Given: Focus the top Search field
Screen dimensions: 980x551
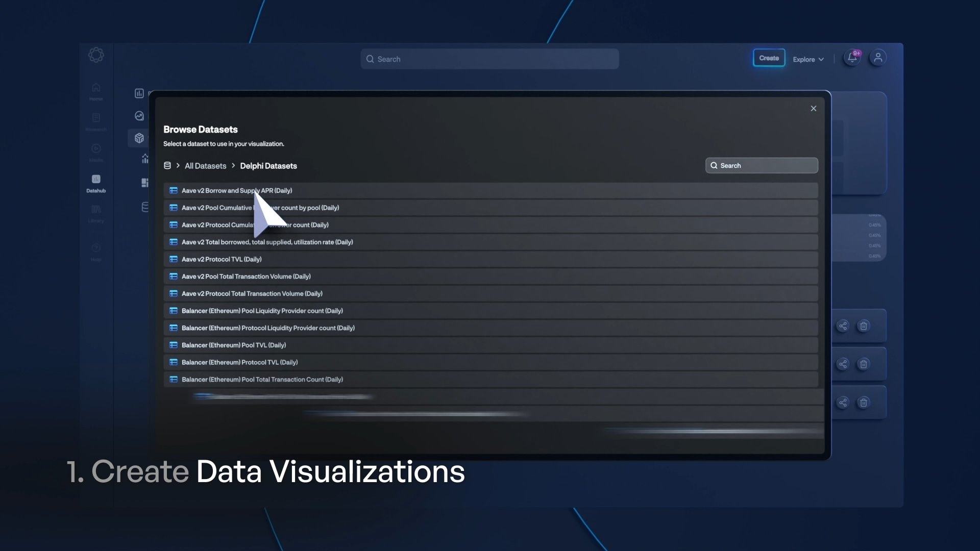Looking at the screenshot, I should 489,59.
